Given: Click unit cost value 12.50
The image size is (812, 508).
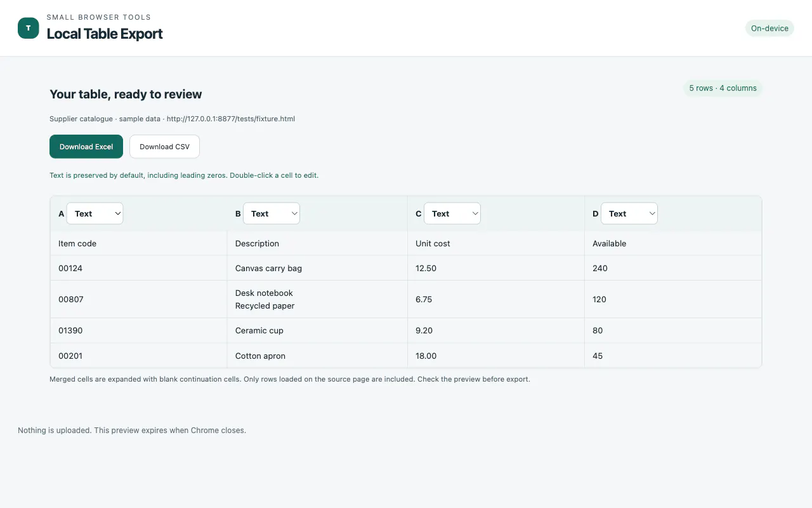Looking at the screenshot, I should click(x=496, y=268).
